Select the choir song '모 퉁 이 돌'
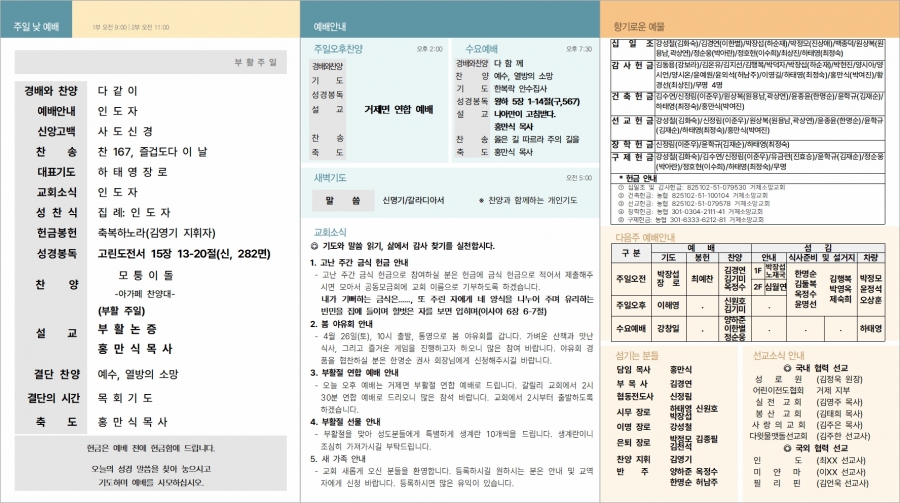The height and width of the screenshot is (503, 900). point(146,276)
